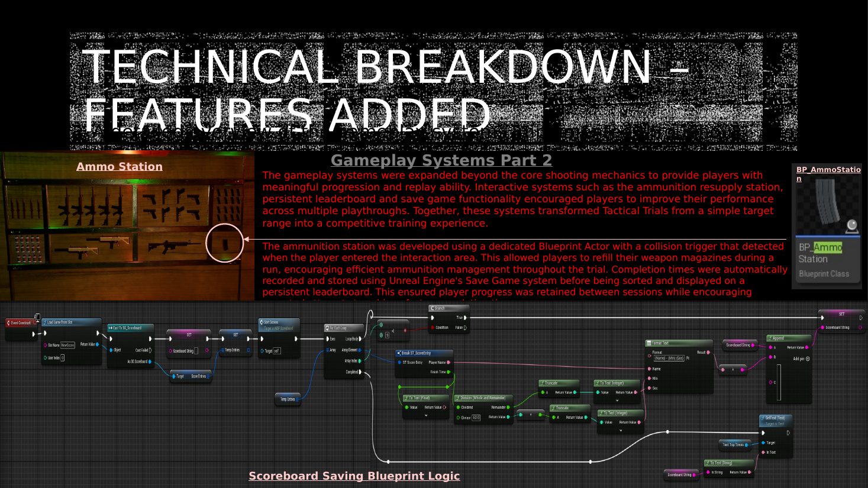Viewport: 868px width, 488px height.
Task: Expand the upper To Text (Integer) node chevron
Action: point(617,400)
